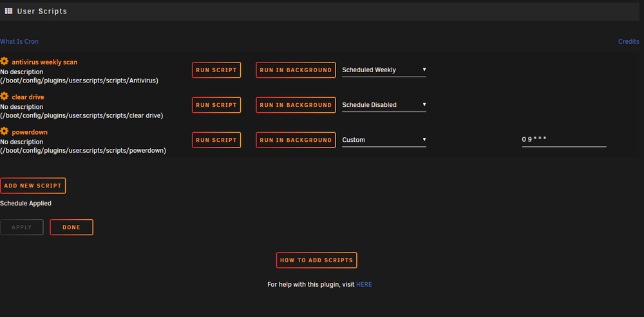Click the User Scripts page title
The height and width of the screenshot is (317, 644).
click(x=42, y=12)
